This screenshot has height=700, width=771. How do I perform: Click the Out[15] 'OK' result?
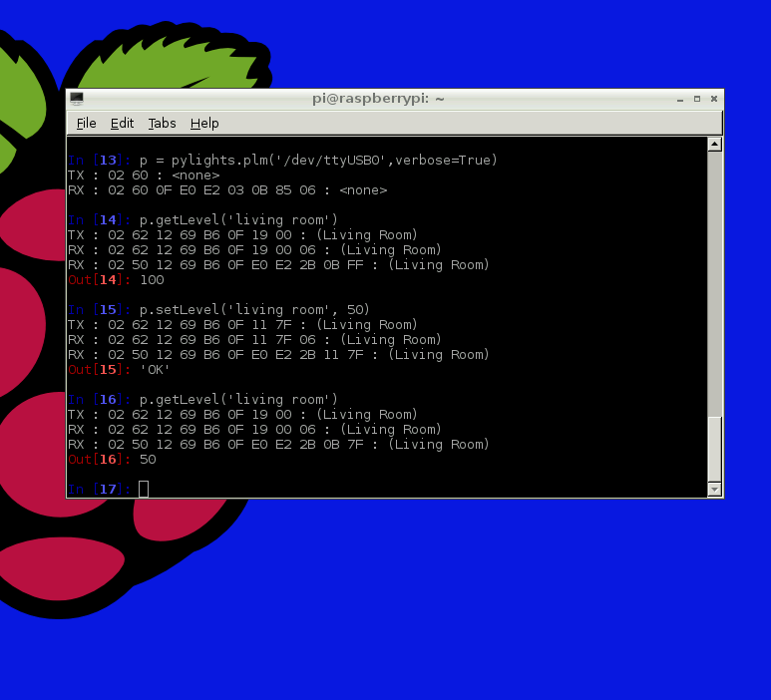point(155,370)
